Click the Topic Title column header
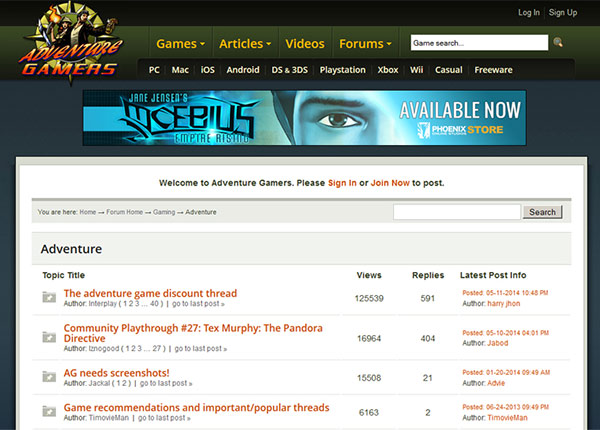The image size is (600, 430). pos(64,275)
